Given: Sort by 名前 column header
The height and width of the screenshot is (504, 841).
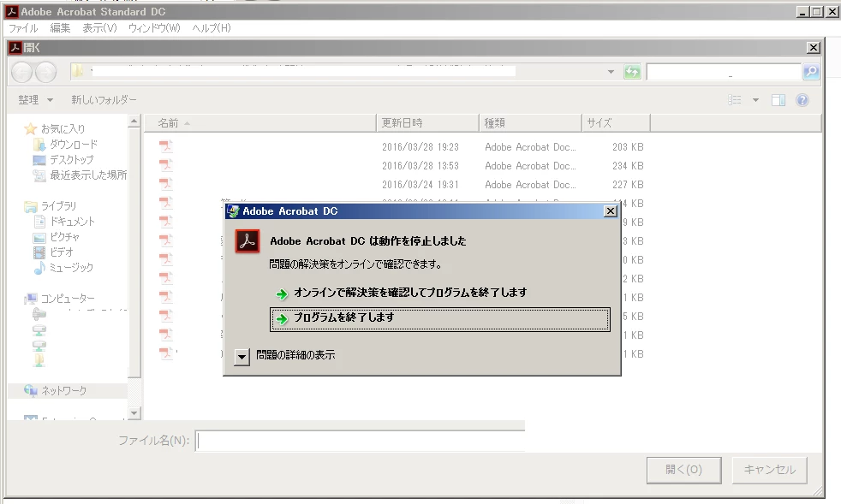Looking at the screenshot, I should point(260,123).
